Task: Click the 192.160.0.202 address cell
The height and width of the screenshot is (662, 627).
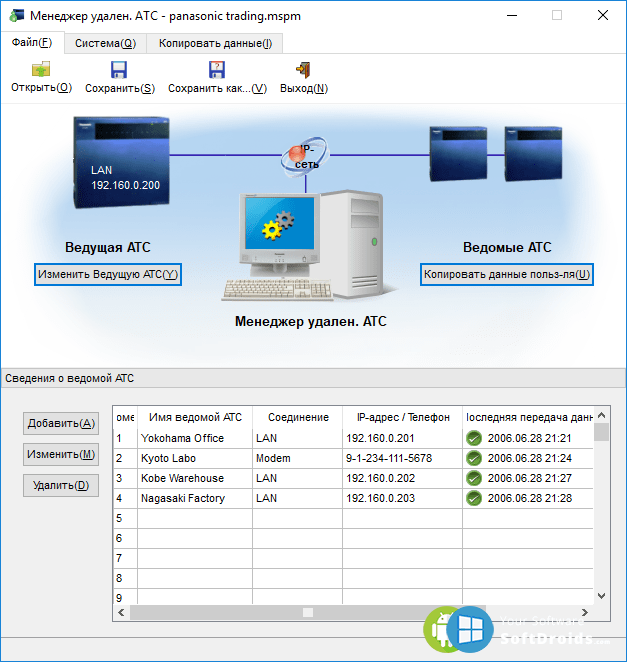Action: [x=403, y=478]
